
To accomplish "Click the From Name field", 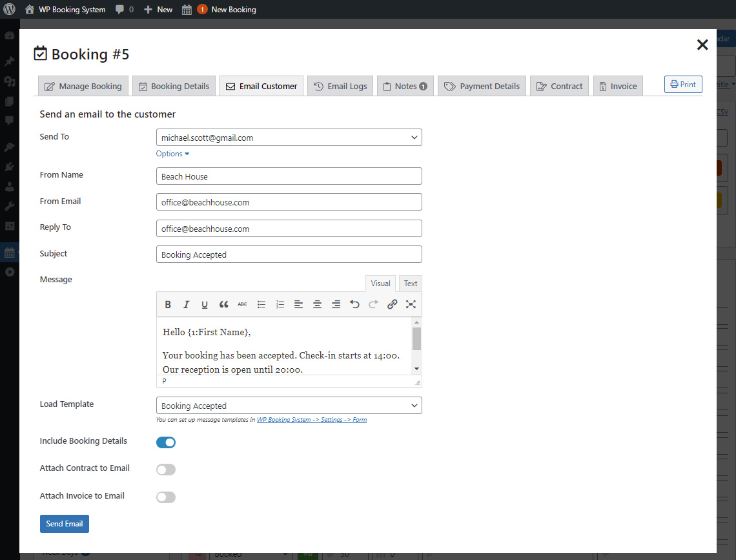I will [x=289, y=176].
